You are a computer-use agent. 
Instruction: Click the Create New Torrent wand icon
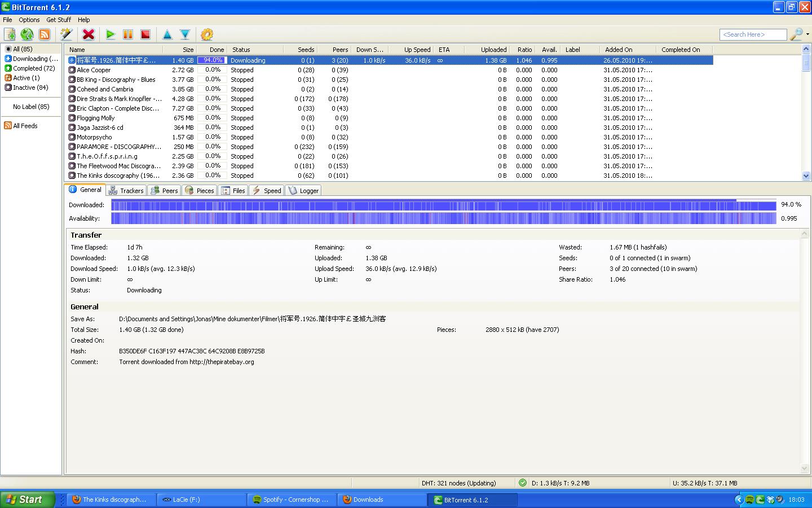click(67, 34)
